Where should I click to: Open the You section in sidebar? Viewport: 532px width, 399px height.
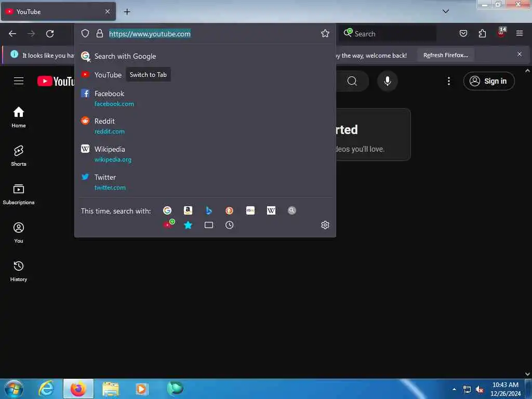coord(19,233)
